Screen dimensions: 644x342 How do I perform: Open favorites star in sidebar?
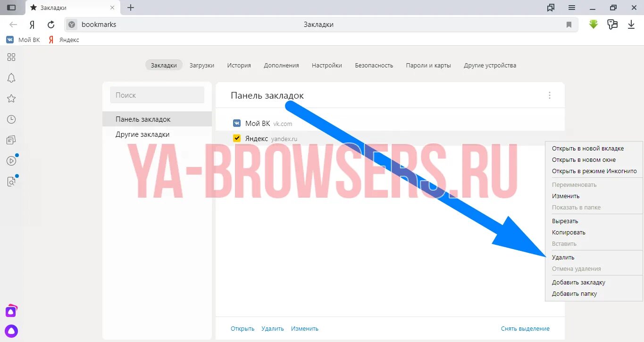(x=11, y=99)
